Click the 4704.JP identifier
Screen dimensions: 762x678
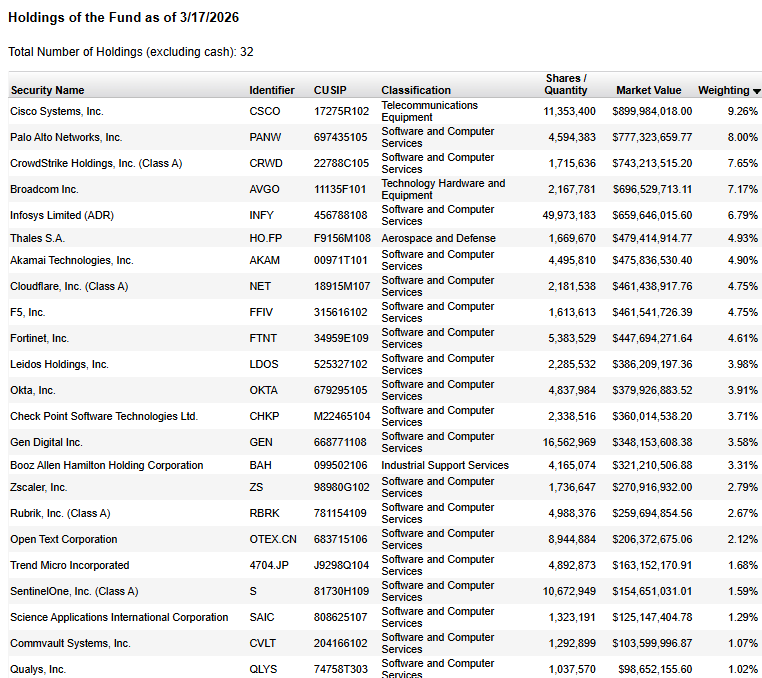pyautogui.click(x=269, y=566)
